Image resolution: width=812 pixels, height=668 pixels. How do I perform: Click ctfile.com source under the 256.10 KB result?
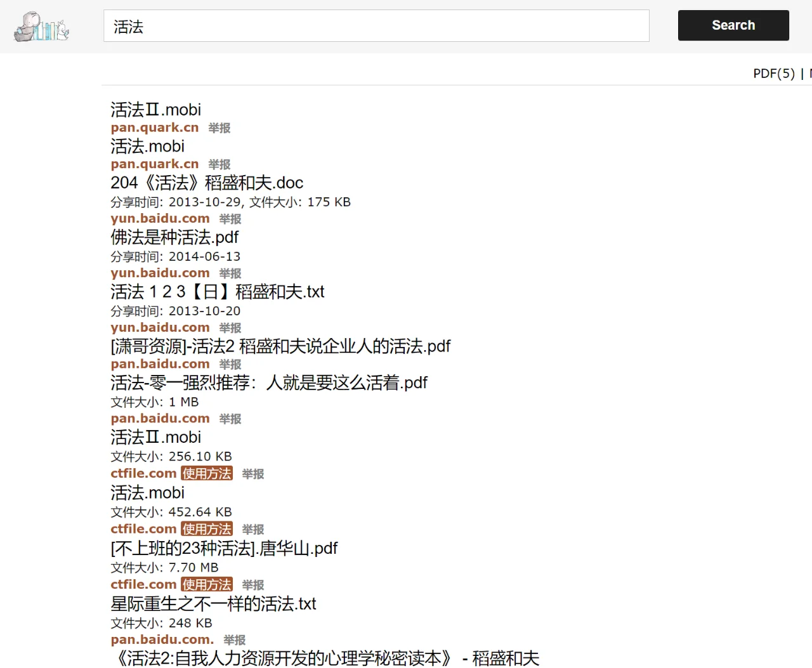click(x=143, y=474)
